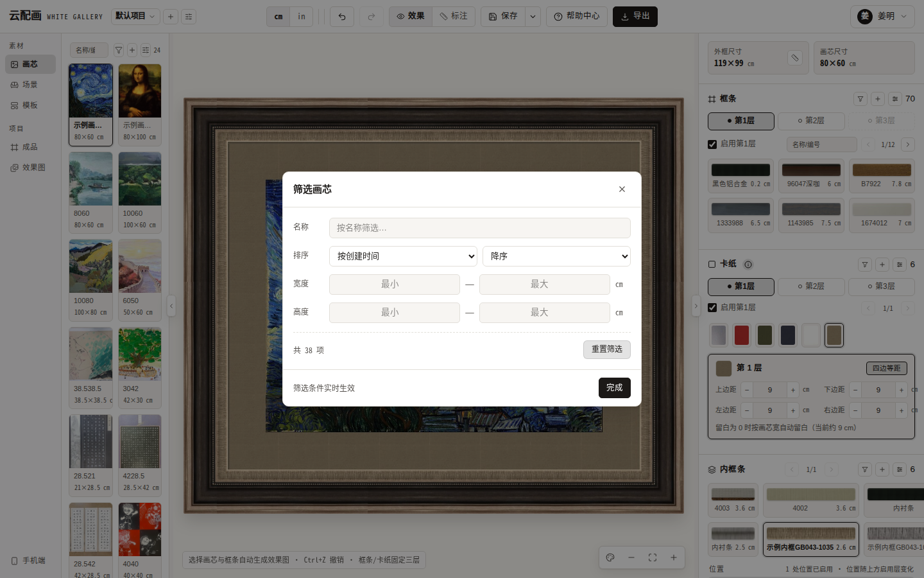Click the artwork list options icon
The image size is (924, 578).
coord(146,50)
